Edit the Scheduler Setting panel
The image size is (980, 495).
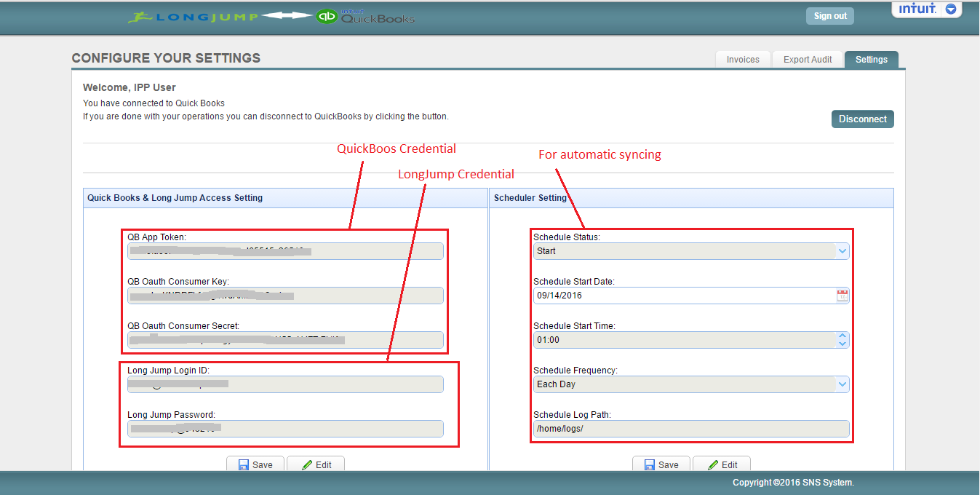721,464
